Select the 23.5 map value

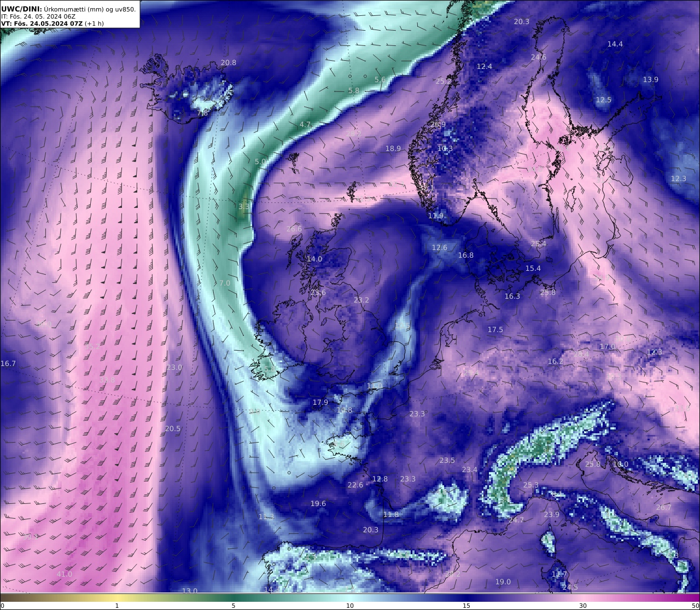tap(447, 461)
